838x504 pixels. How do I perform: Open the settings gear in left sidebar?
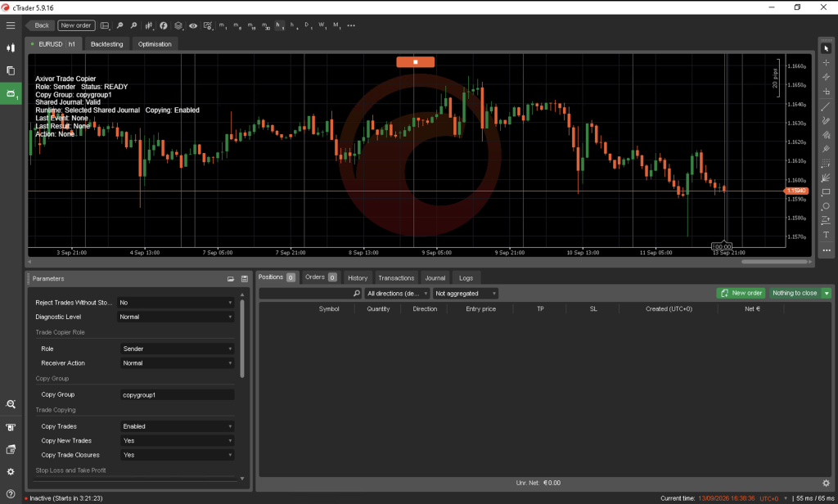10,472
